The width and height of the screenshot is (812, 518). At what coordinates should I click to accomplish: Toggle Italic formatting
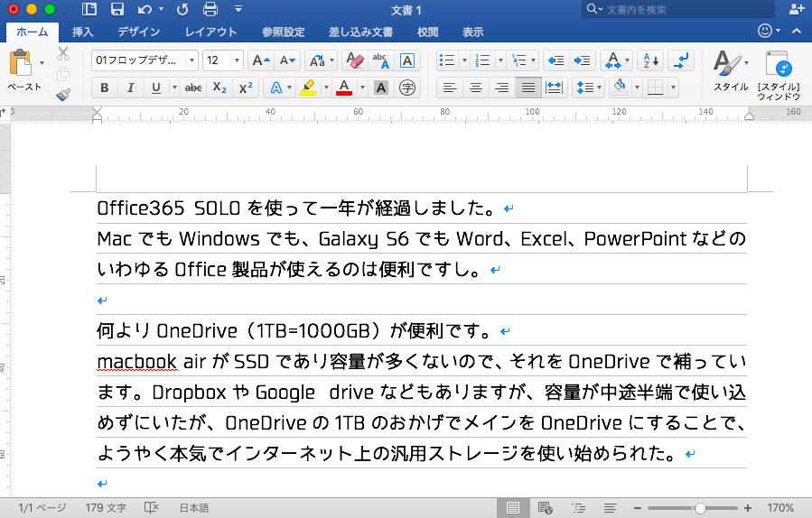130,88
